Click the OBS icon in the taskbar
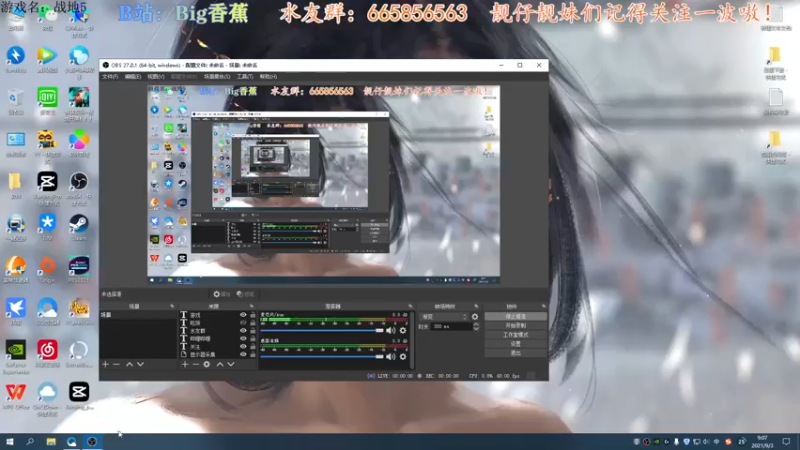 [92, 441]
